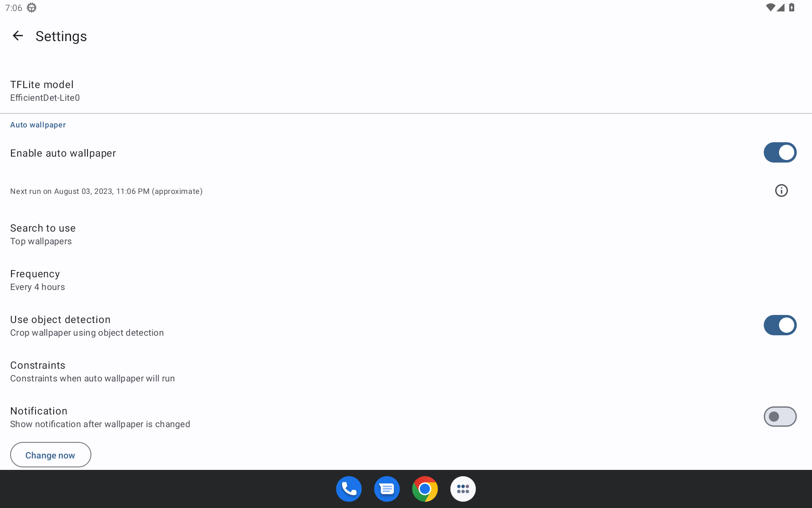Viewport: 812px width, 508px height.
Task: Disable the Enable auto wallpaper switch
Action: click(x=780, y=152)
